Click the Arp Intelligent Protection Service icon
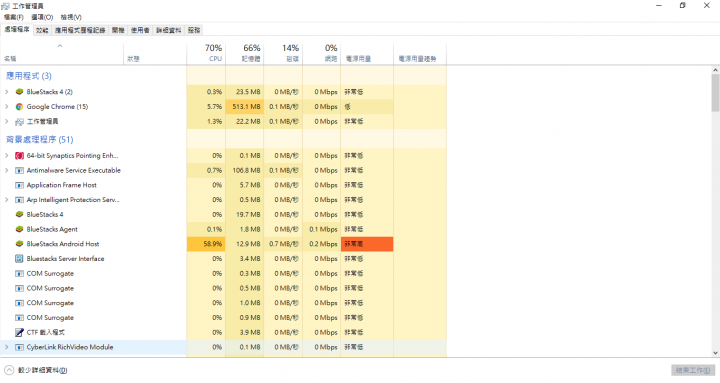The image size is (720, 383). pyautogui.click(x=19, y=200)
